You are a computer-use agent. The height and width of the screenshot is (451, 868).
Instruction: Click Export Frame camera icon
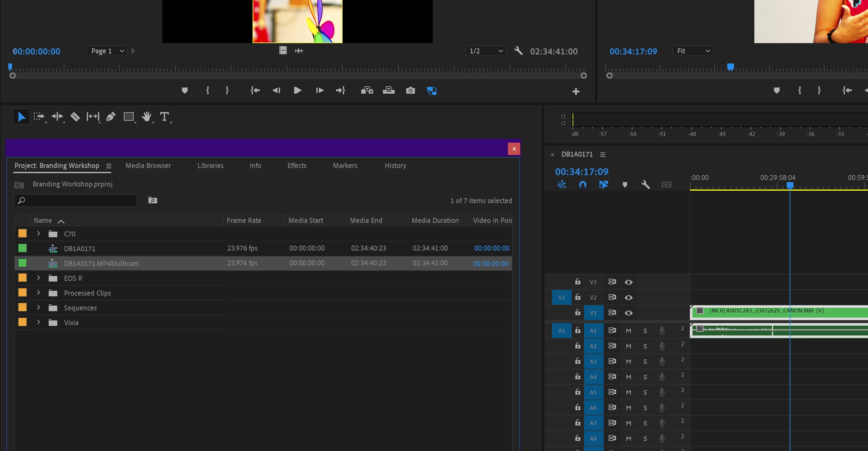tap(410, 90)
